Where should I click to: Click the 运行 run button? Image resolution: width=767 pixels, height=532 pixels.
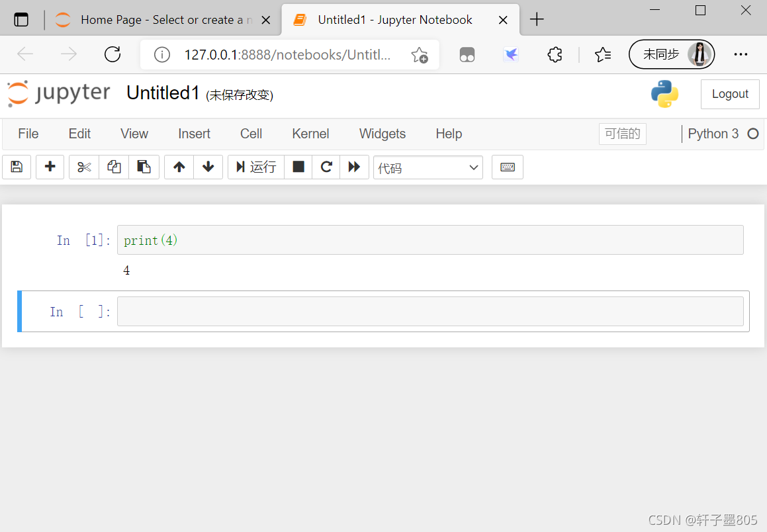[256, 167]
